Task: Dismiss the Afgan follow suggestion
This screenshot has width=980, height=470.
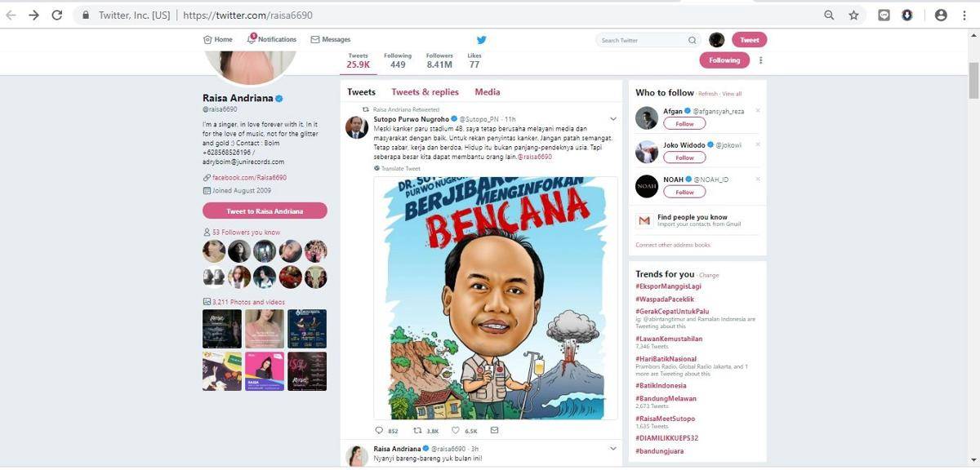Action: 757,111
